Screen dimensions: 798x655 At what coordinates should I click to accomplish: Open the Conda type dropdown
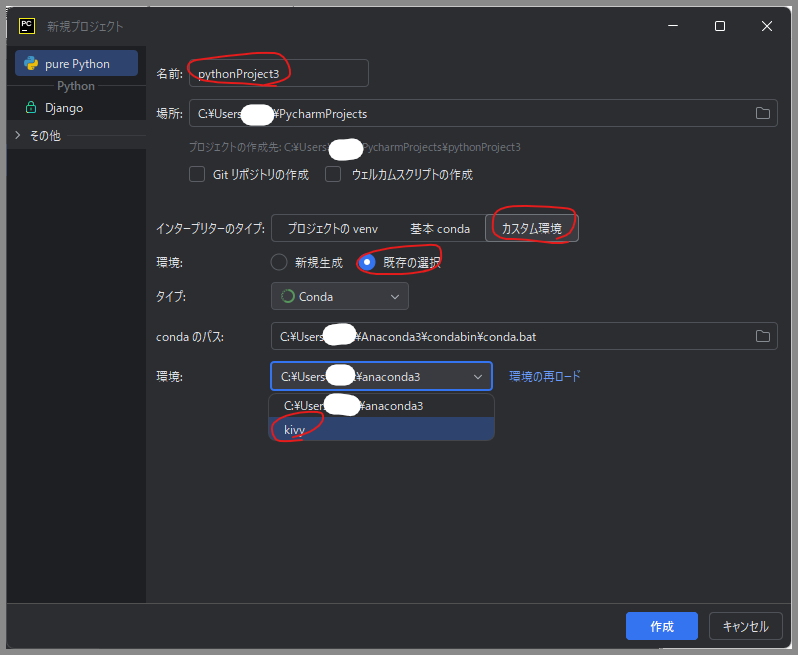point(339,296)
